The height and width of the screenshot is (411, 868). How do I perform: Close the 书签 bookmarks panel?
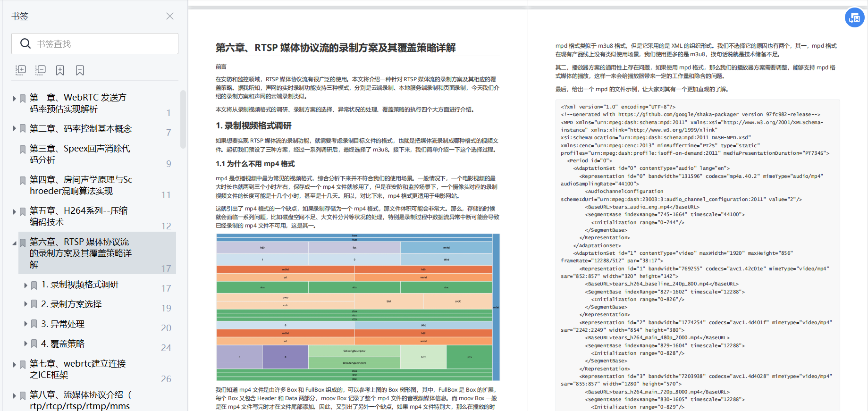coord(170,16)
